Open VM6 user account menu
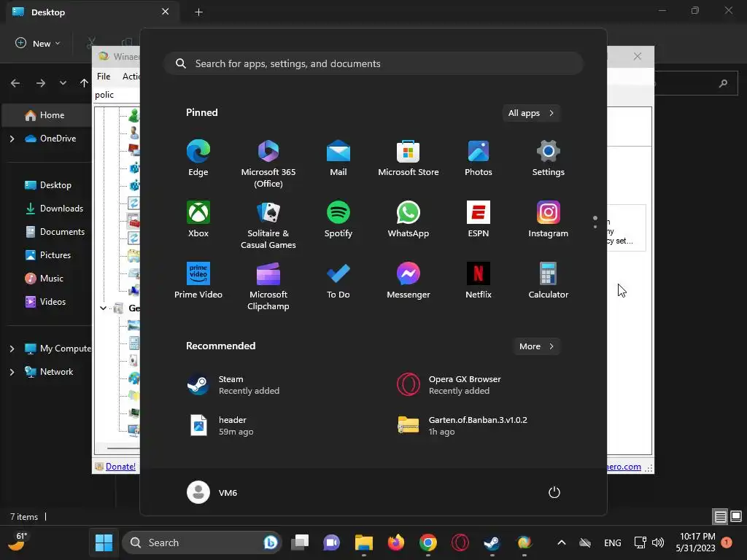747x560 pixels. click(x=212, y=492)
